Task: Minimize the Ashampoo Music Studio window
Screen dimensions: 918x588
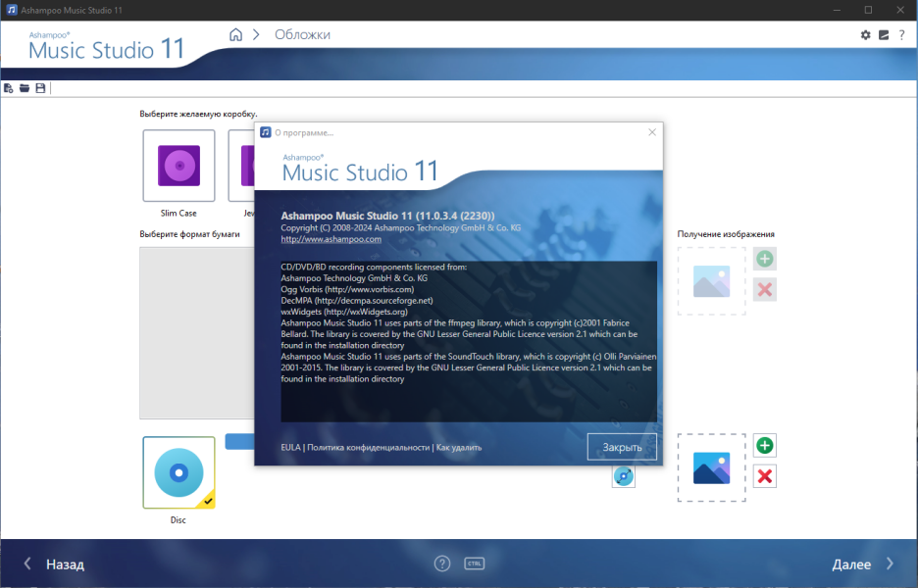Action: (x=837, y=10)
